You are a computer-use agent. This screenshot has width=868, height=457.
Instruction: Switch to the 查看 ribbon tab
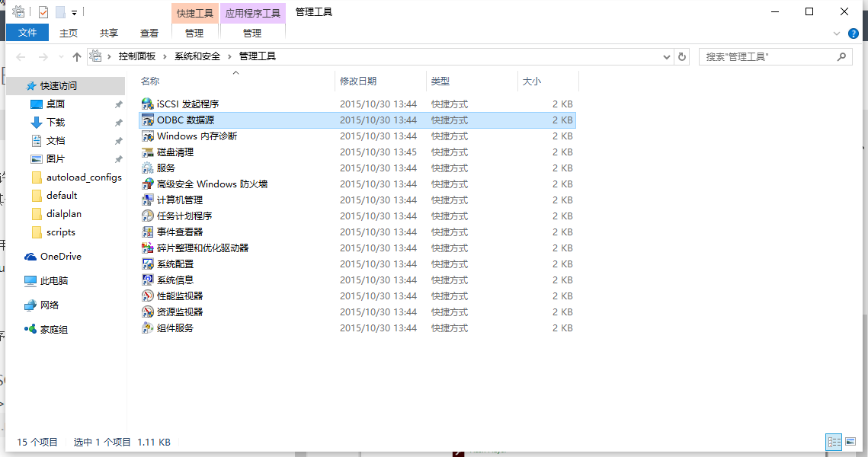[x=149, y=33]
